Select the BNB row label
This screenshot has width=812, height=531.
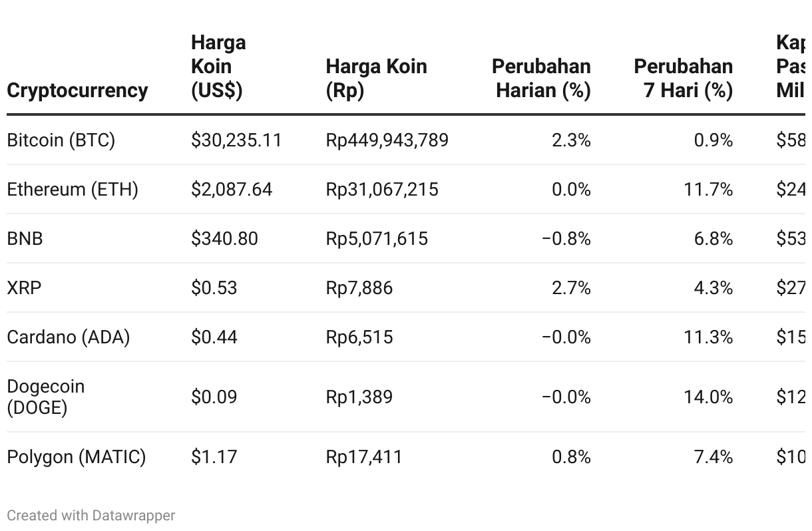[25, 239]
